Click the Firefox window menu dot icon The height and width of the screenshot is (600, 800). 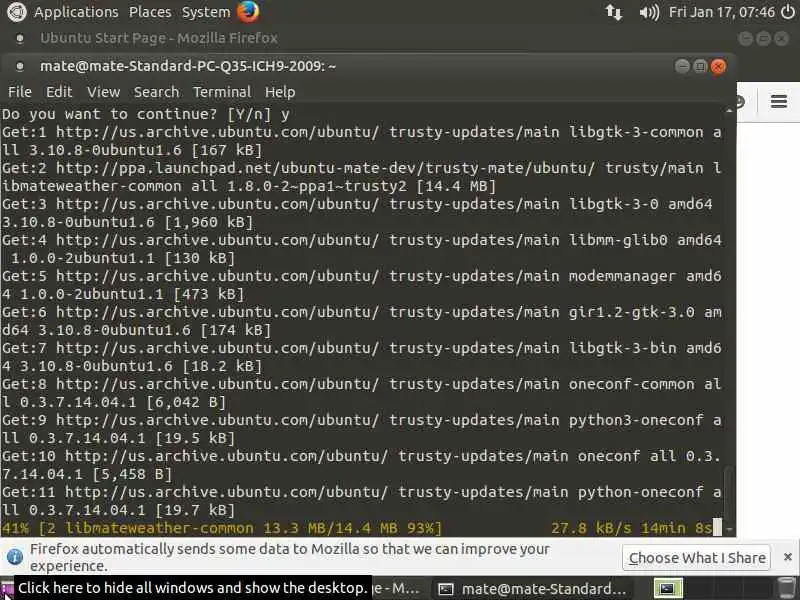click(x=20, y=38)
